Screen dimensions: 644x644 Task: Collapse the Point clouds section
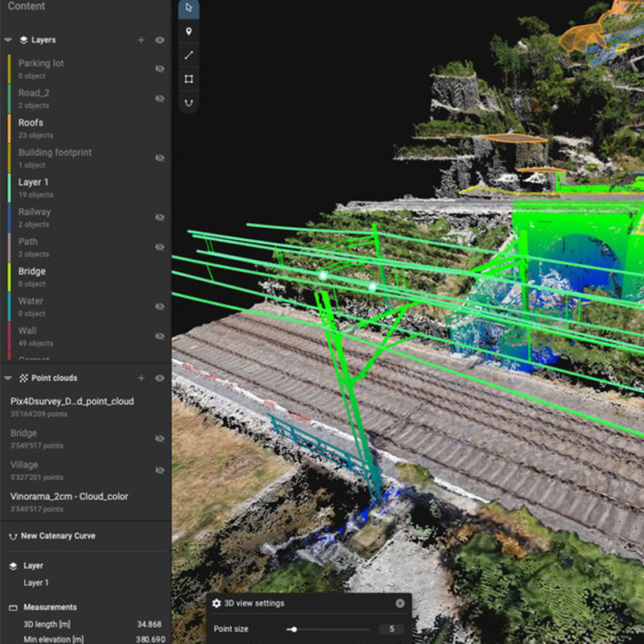click(x=8, y=378)
